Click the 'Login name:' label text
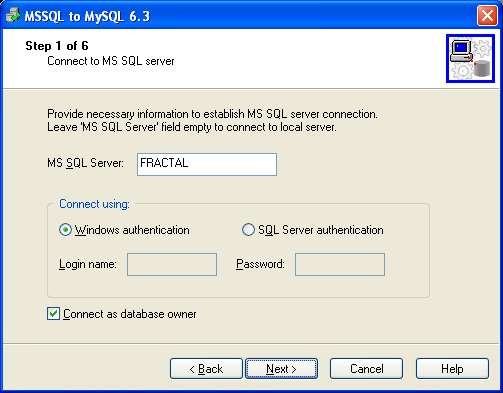503x393 pixels. pyautogui.click(x=88, y=264)
